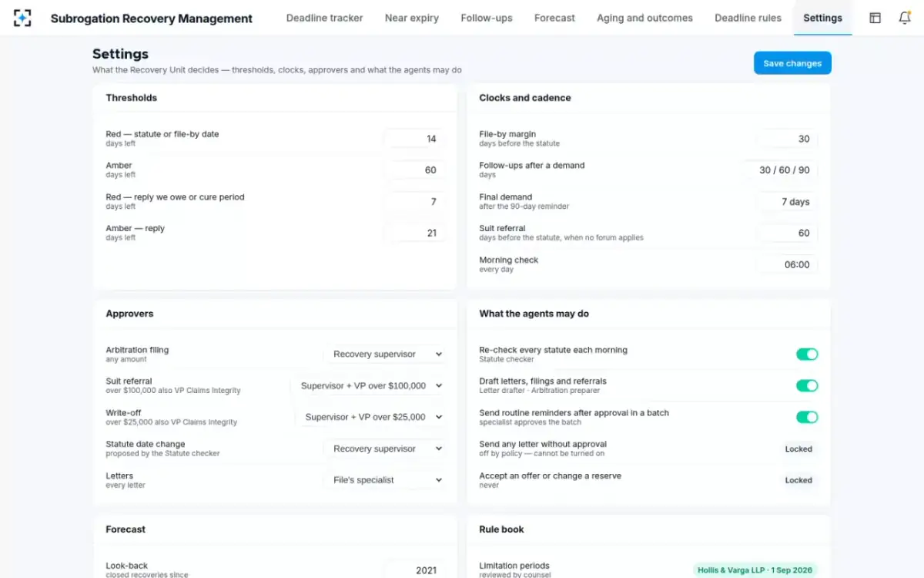
Task: Toggle Re-check every statute each morning
Action: [x=807, y=355]
